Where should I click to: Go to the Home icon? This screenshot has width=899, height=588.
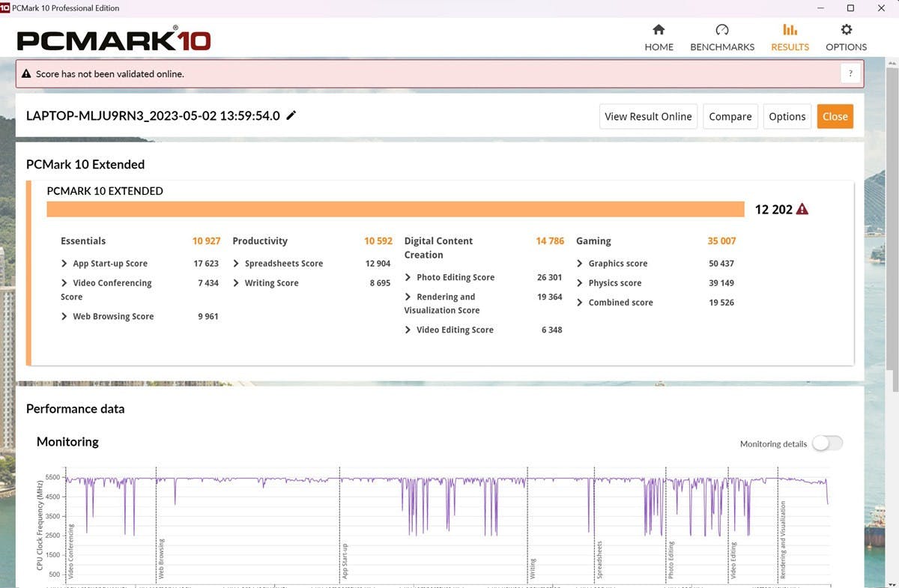click(x=659, y=30)
